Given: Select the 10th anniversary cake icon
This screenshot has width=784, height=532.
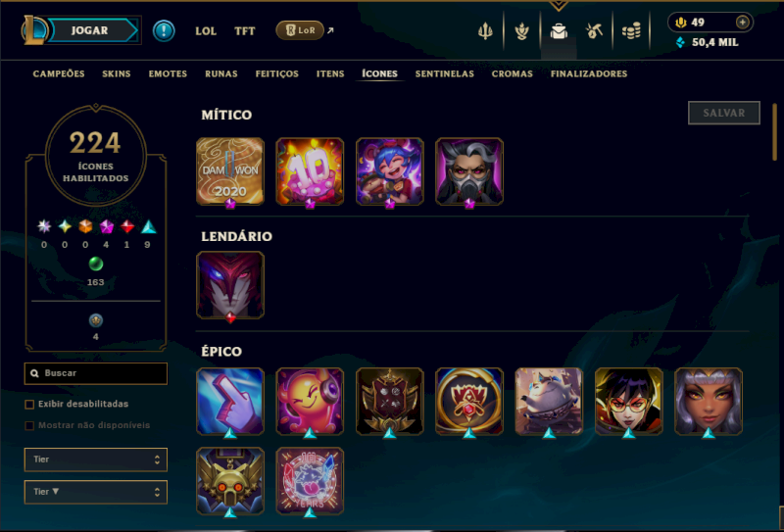Looking at the screenshot, I should coord(310,171).
